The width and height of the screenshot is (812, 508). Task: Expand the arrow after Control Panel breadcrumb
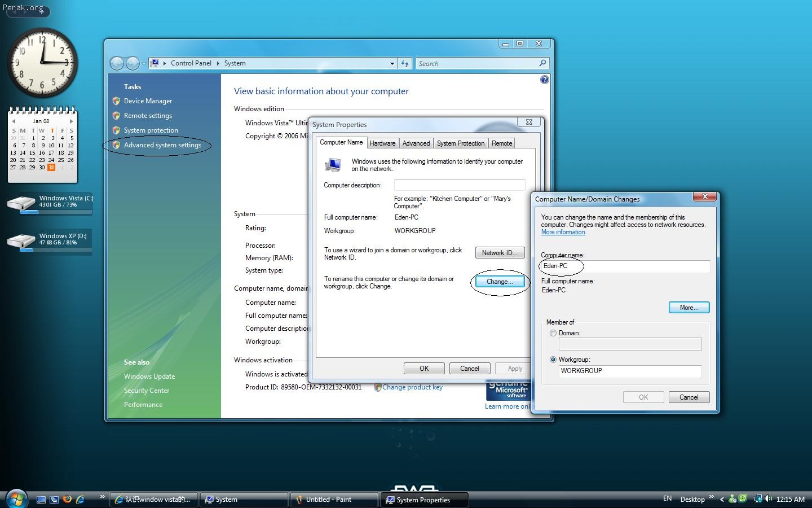pos(218,63)
